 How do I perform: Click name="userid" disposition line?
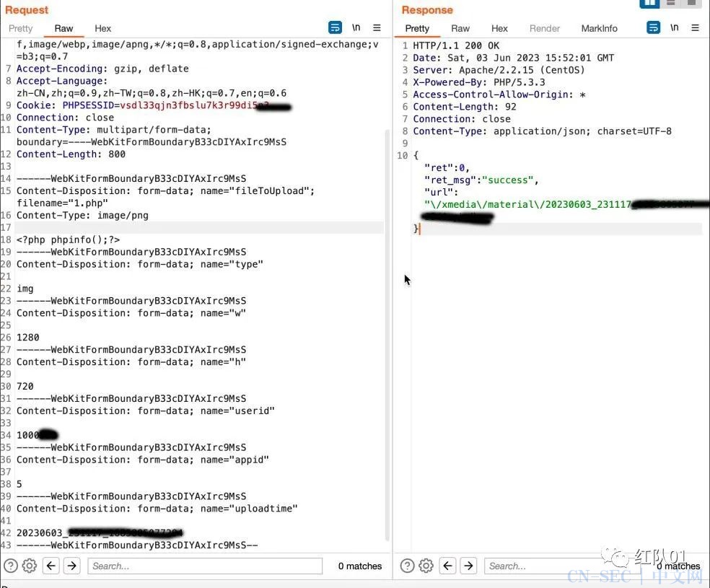(146, 411)
